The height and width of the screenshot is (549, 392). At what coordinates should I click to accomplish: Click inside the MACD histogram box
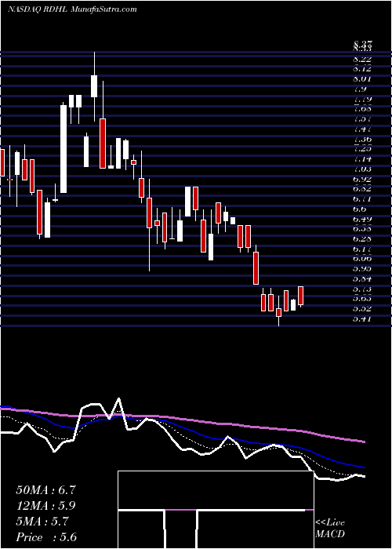(216, 510)
